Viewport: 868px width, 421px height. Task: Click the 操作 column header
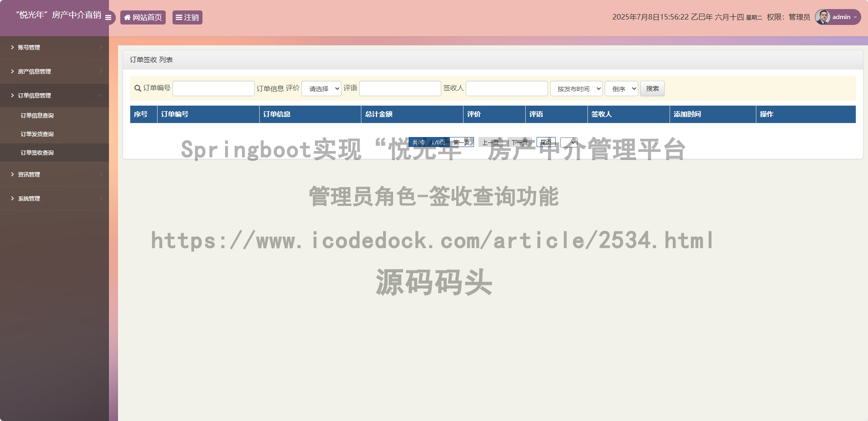[x=806, y=114]
